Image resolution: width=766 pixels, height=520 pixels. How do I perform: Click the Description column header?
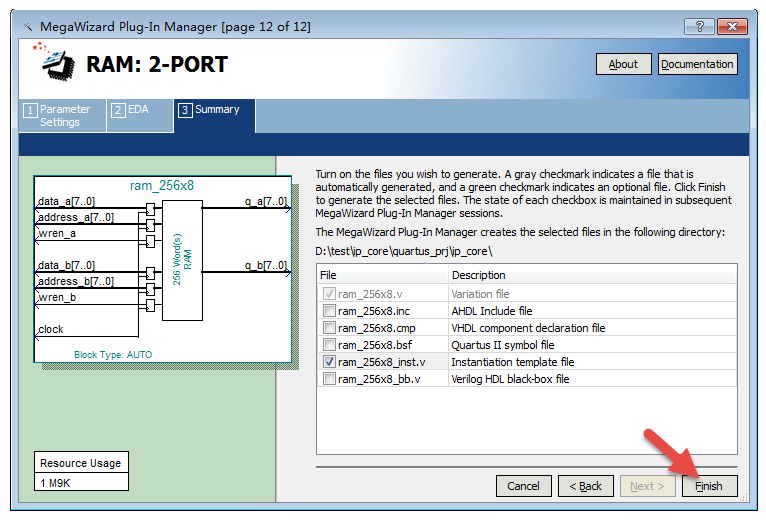tap(591, 275)
